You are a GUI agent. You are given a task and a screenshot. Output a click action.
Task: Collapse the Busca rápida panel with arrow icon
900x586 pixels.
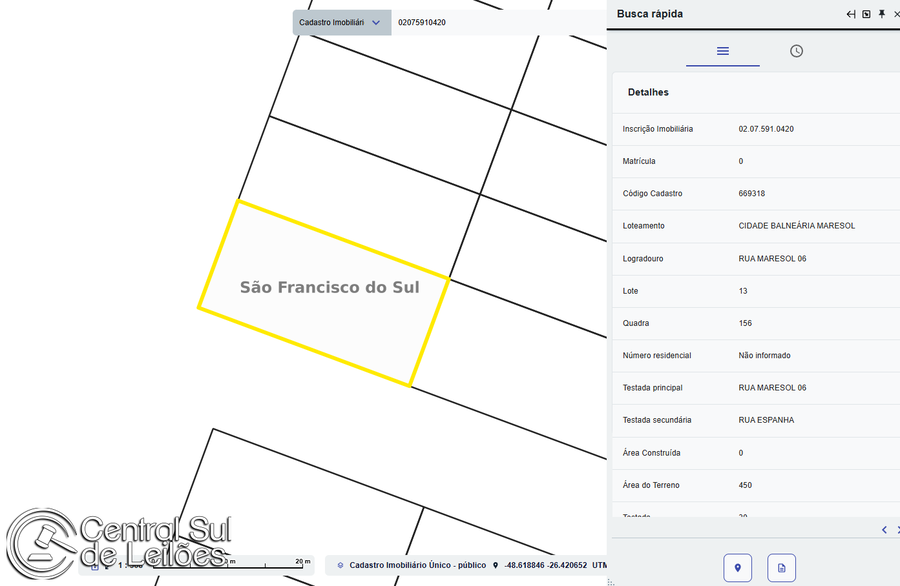click(851, 14)
